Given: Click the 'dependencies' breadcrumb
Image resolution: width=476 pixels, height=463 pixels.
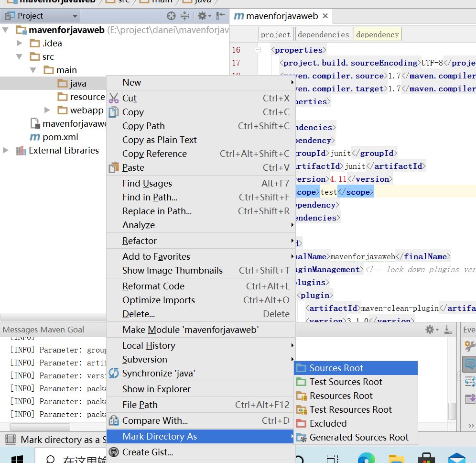Looking at the screenshot, I should pyautogui.click(x=323, y=34).
